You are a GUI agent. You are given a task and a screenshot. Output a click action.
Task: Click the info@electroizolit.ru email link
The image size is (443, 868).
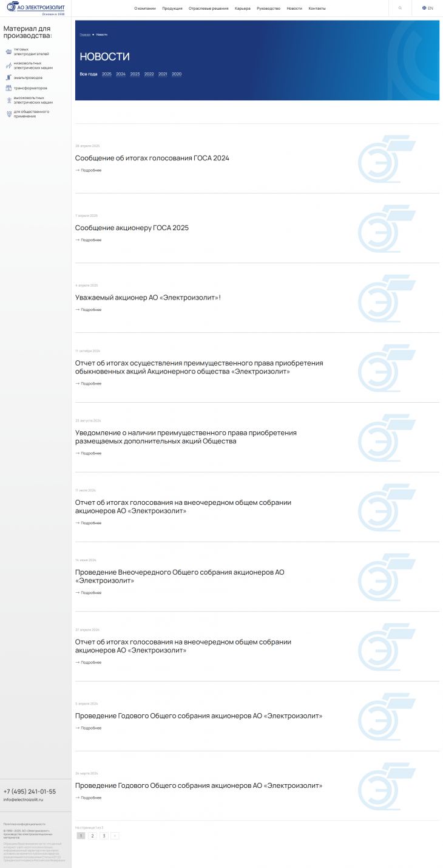(24, 799)
